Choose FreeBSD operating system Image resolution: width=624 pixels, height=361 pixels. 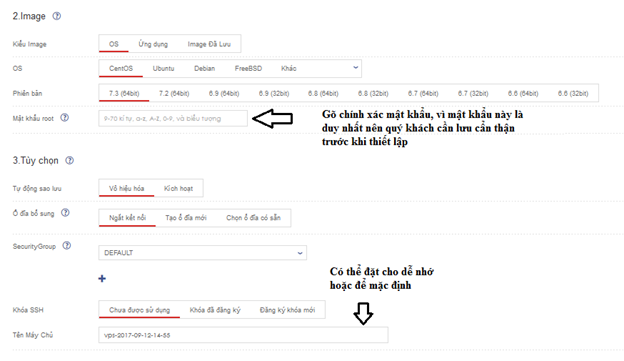click(248, 68)
